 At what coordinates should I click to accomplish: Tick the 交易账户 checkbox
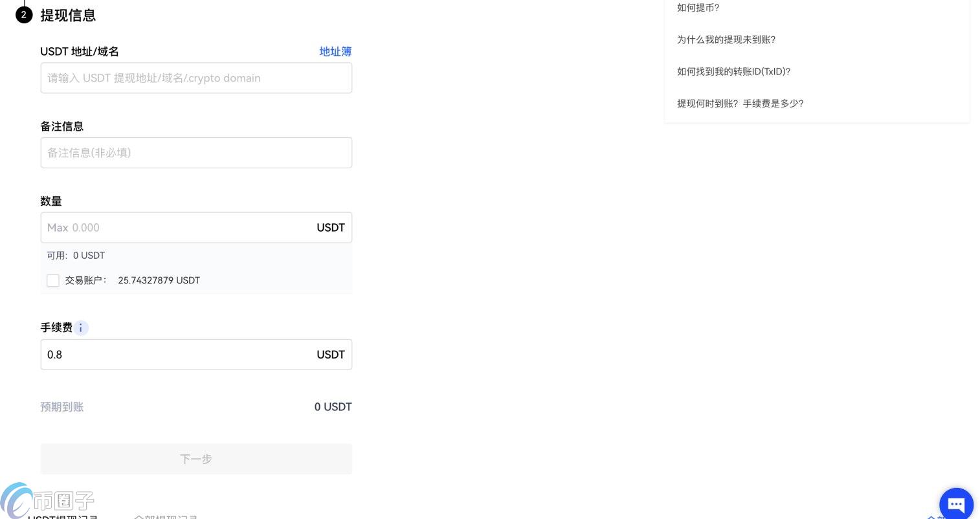coord(53,280)
